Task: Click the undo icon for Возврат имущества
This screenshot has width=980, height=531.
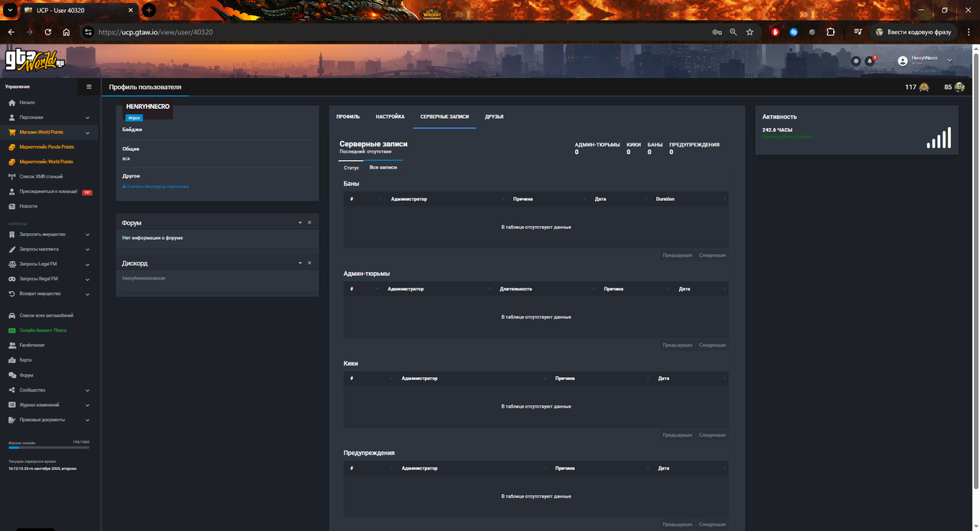Action: [x=11, y=293]
